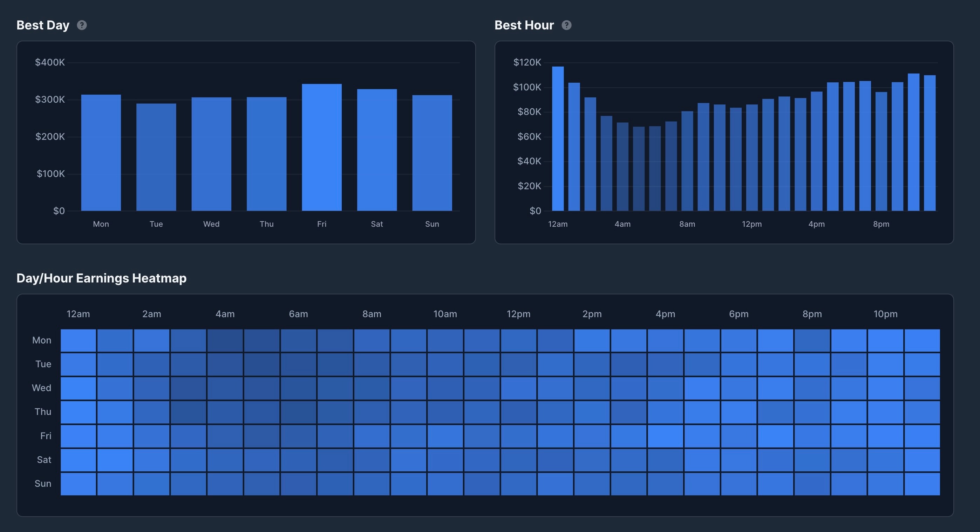Click the '$400K' axis label
The width and height of the screenshot is (980, 532).
(50, 62)
